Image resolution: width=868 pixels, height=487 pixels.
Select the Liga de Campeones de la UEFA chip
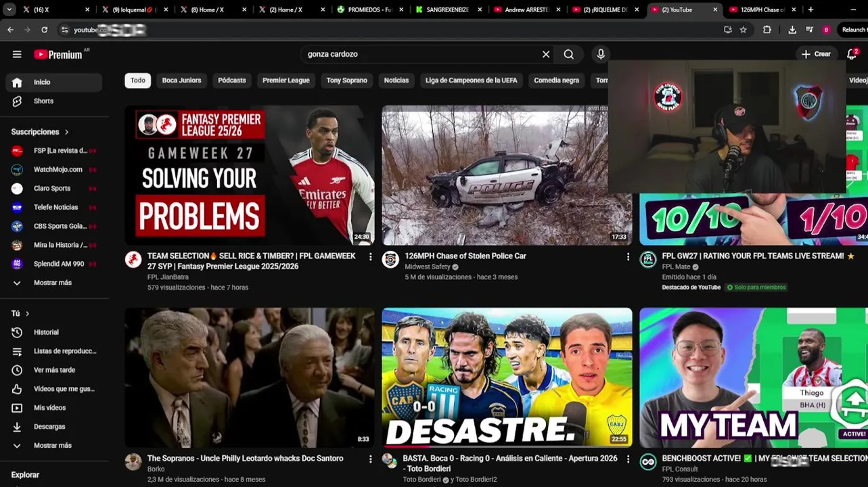click(472, 80)
